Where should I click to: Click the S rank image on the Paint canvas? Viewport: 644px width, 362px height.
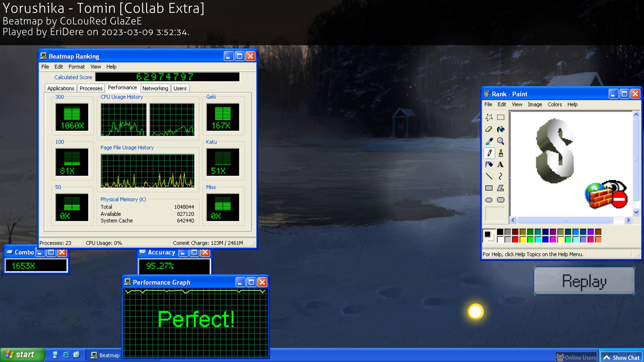[x=555, y=151]
